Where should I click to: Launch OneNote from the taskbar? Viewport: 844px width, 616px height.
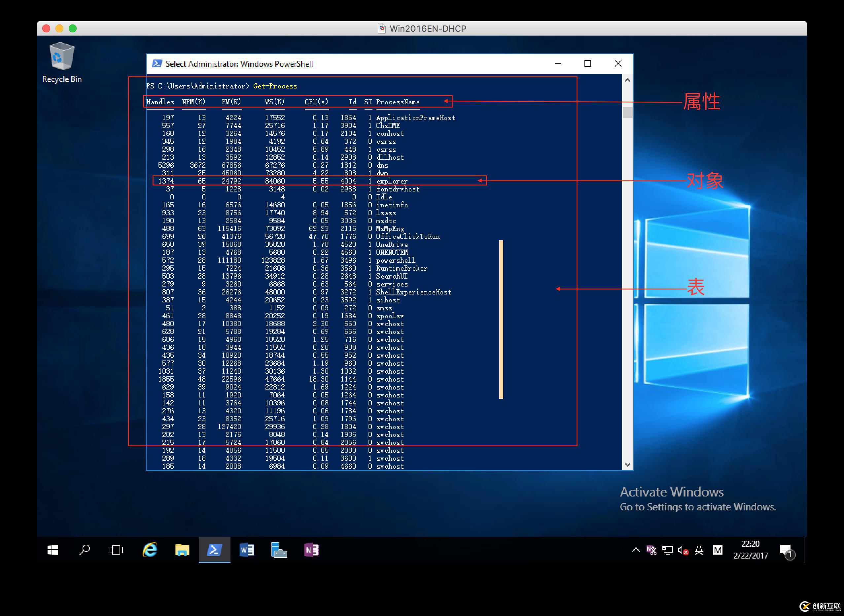311,550
